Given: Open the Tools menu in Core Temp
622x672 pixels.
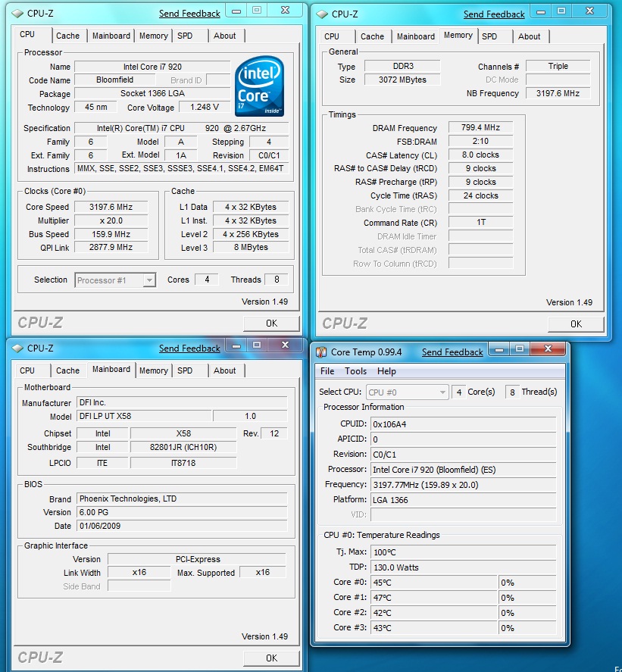Looking at the screenshot, I should click(x=355, y=371).
